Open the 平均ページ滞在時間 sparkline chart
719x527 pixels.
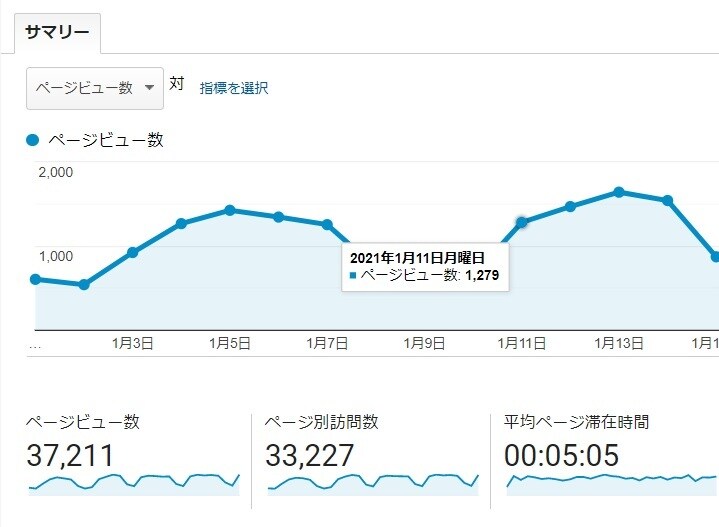click(x=611, y=484)
